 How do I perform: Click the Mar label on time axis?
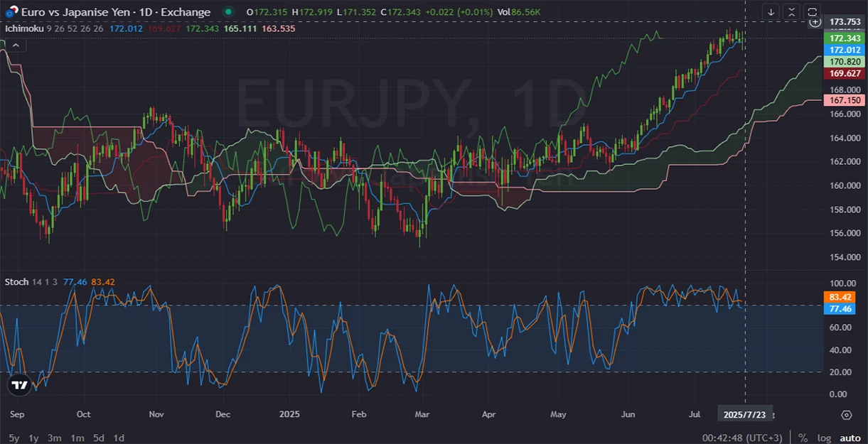(422, 413)
